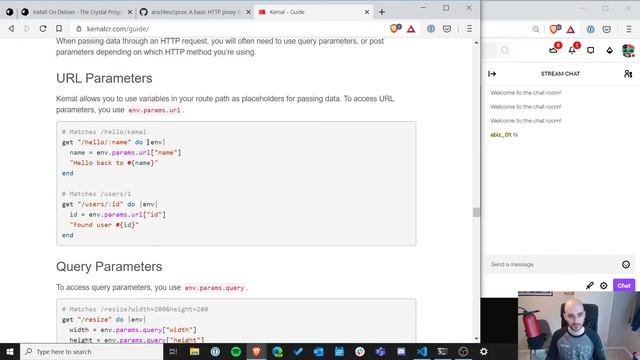Bookmark the Kemal guide page
The height and width of the screenshot is (360, 640).
[x=59, y=29]
